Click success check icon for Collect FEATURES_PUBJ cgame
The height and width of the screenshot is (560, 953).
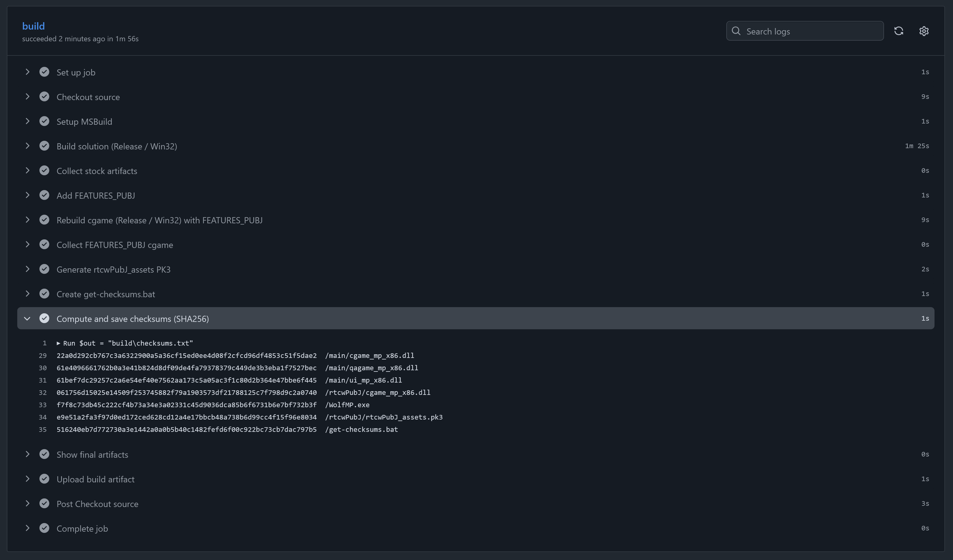pyautogui.click(x=44, y=244)
